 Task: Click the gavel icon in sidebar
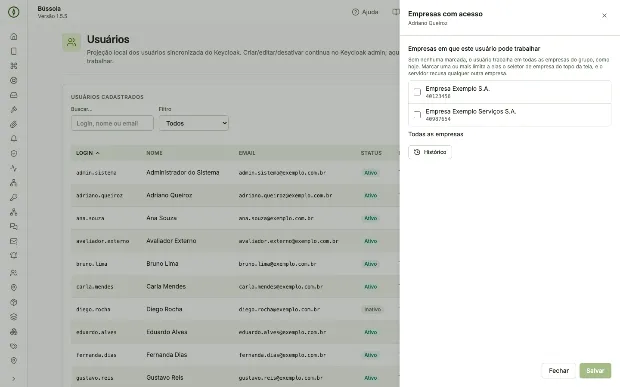14,109
